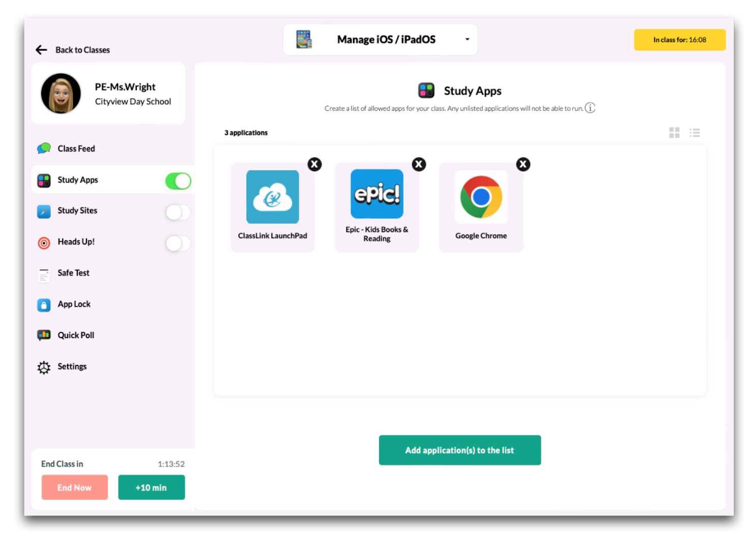Turn on the Heads Up! switch
This screenshot has height=551, width=756.
(x=178, y=243)
